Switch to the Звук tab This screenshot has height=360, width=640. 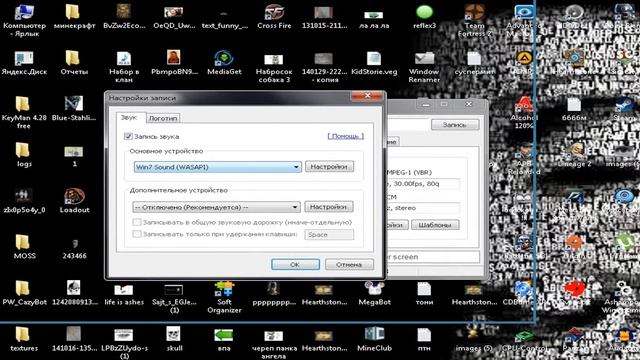(x=129, y=118)
